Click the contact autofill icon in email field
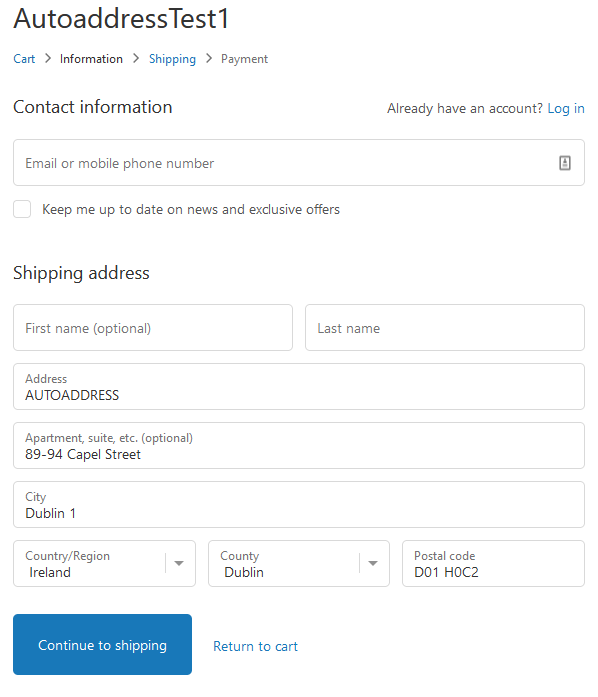598x697 pixels. pos(564,163)
